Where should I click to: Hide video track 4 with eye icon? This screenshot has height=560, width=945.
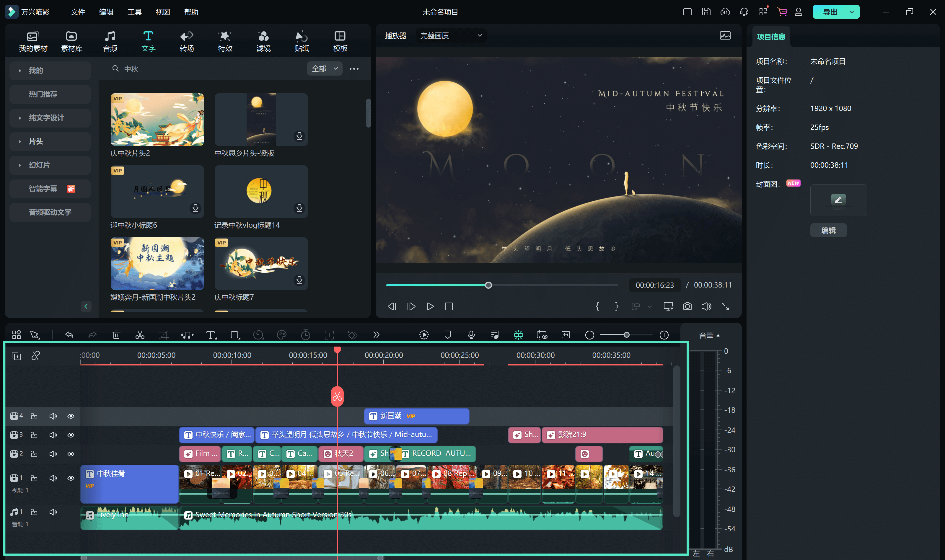(x=71, y=416)
